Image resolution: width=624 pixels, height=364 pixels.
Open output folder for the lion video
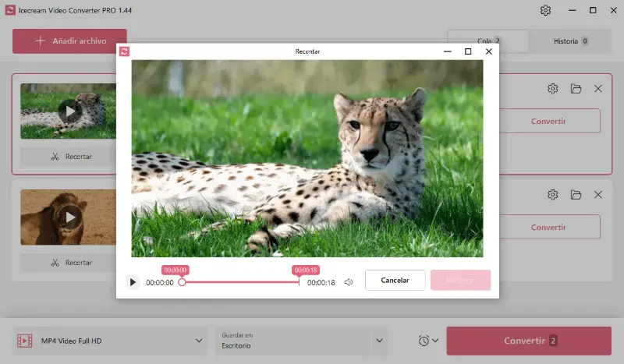tap(576, 195)
